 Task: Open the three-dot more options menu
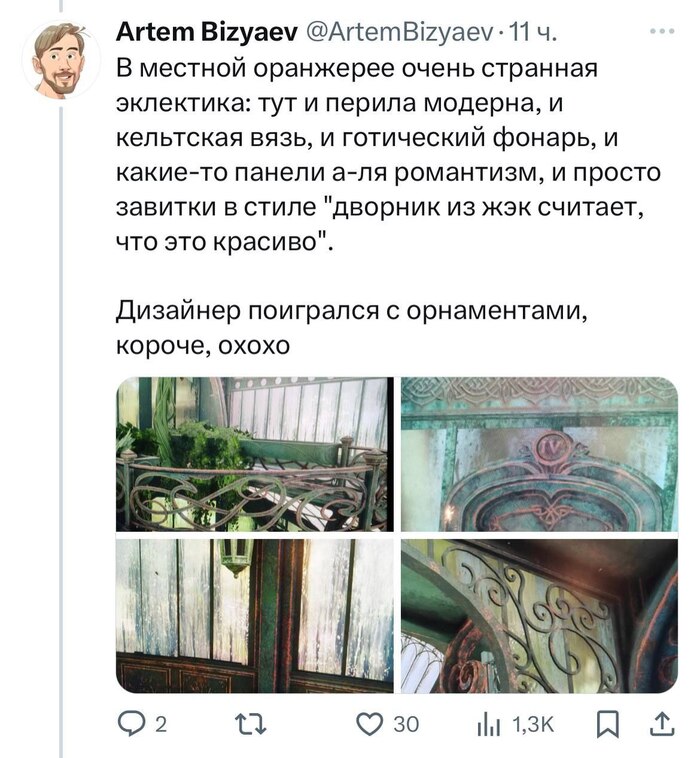pyautogui.click(x=662, y=31)
